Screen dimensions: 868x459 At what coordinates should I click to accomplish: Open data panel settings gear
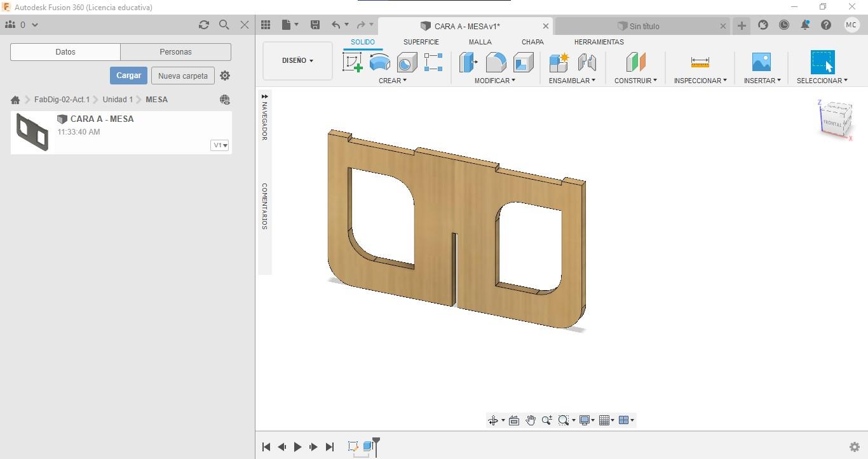225,76
